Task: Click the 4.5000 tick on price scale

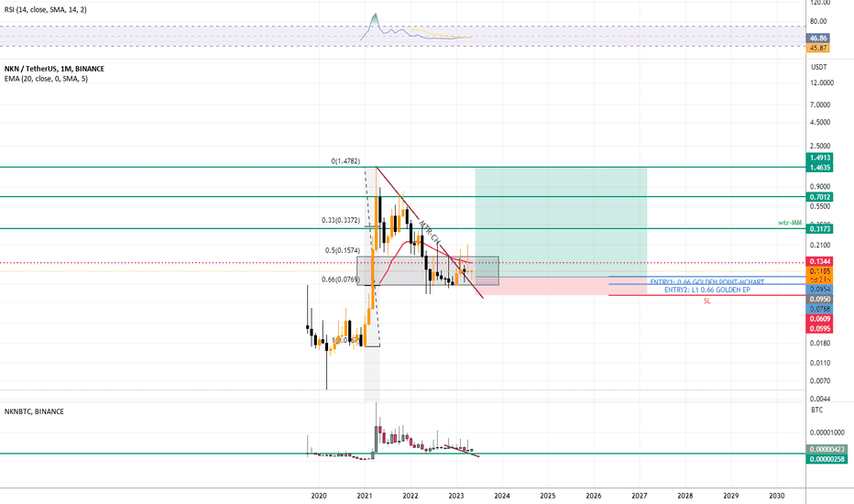Action: pos(822,122)
